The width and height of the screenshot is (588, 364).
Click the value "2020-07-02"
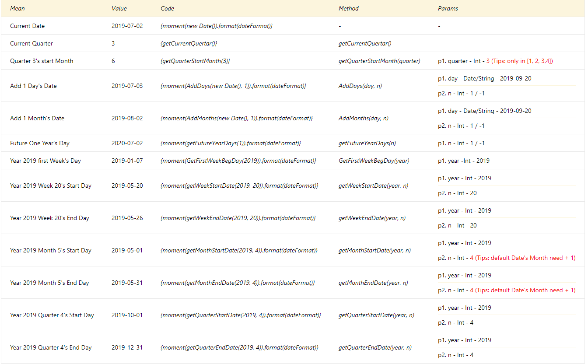(x=127, y=143)
